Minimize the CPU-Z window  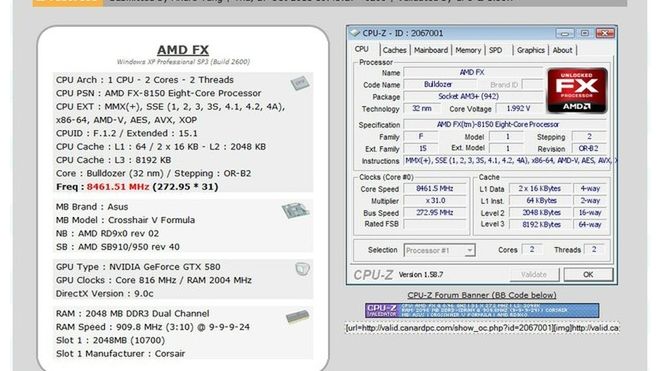(564, 33)
